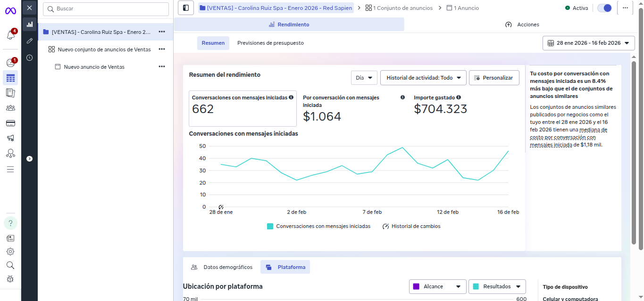This screenshot has width=644, height=301.
Task: Open the date range dropdown
Action: pyautogui.click(x=588, y=43)
